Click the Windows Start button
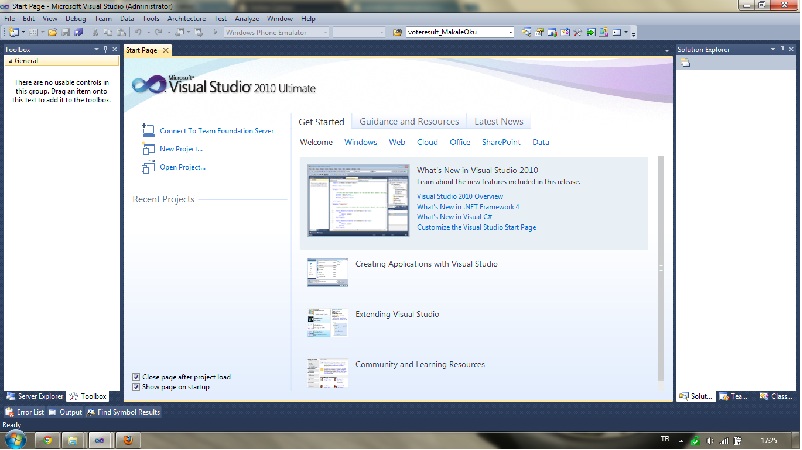This screenshot has height=450, width=802. point(15,440)
